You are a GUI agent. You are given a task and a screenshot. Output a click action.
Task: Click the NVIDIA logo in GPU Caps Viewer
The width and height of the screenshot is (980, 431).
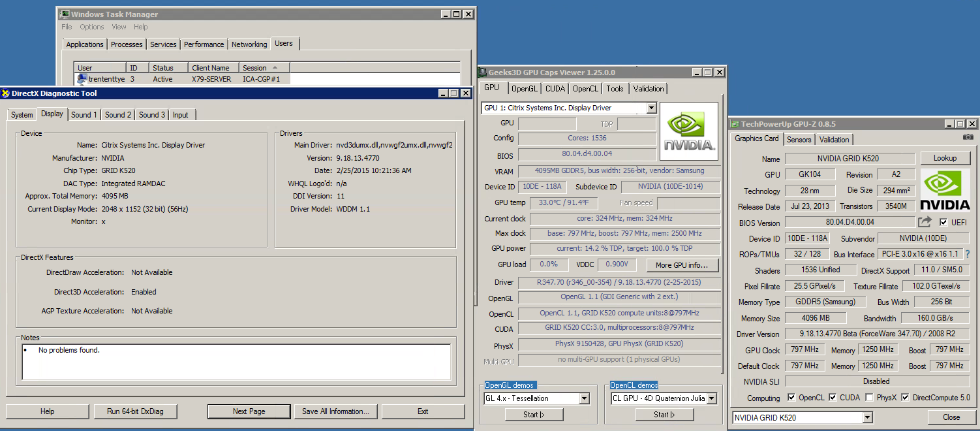coord(689,131)
